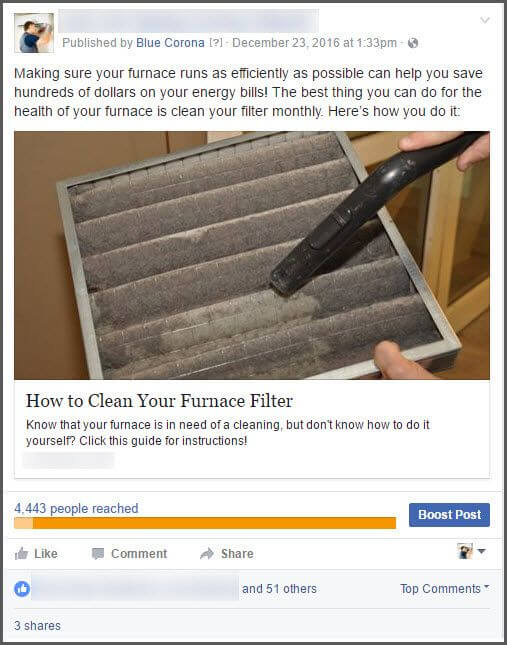507x645 pixels.
Task: Open the Top Comments sorting dropdown
Action: click(x=444, y=589)
